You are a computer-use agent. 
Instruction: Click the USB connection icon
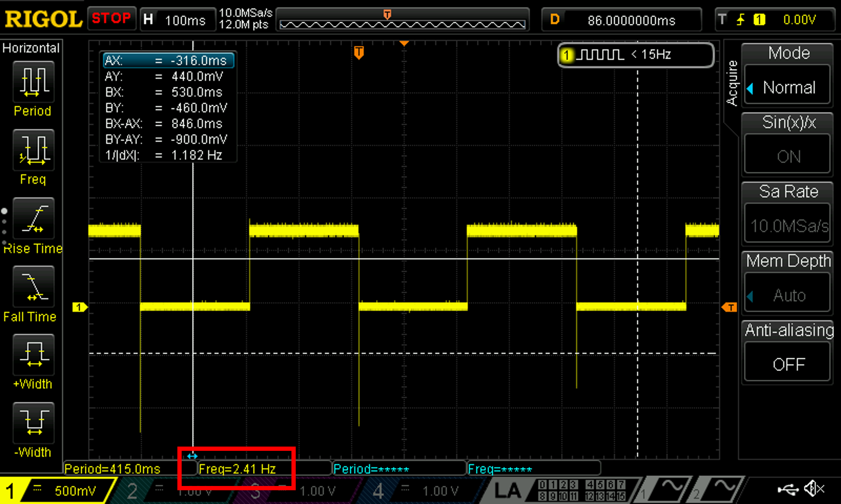click(788, 489)
